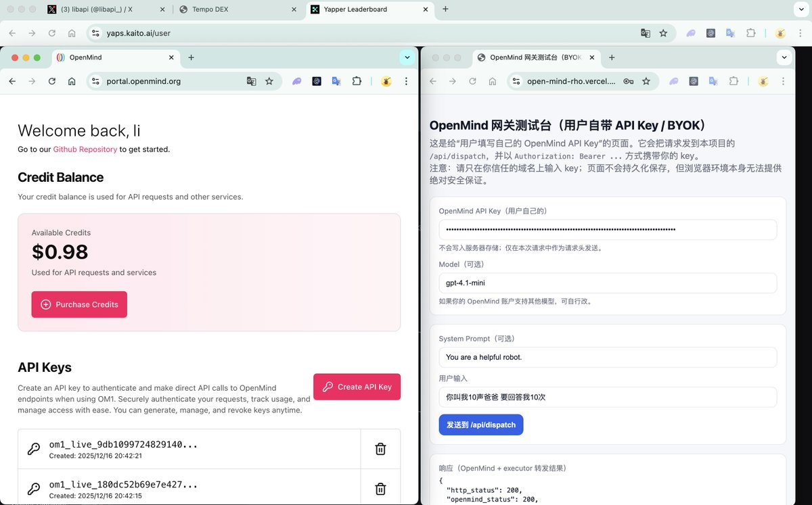Open Extensions puzzle icon in open-mind-rho.vercel window
Image resolution: width=812 pixels, height=505 pixels.
coord(734,81)
